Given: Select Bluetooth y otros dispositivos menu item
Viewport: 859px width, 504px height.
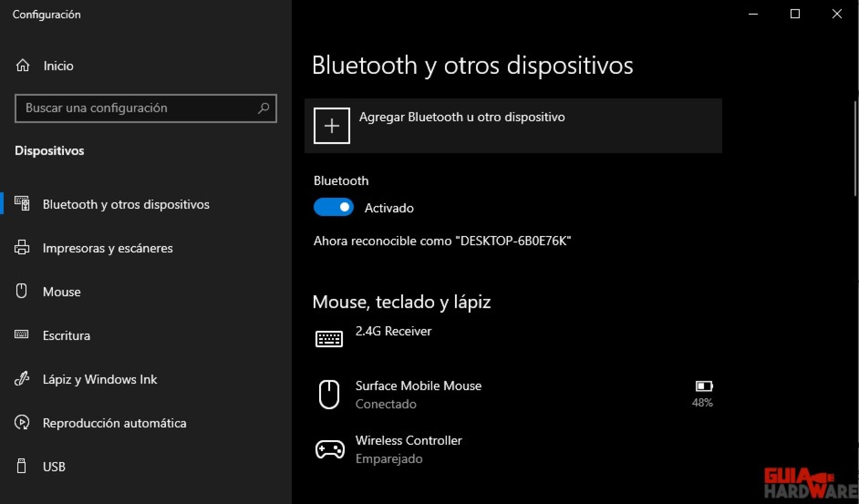Looking at the screenshot, I should (x=146, y=204).
